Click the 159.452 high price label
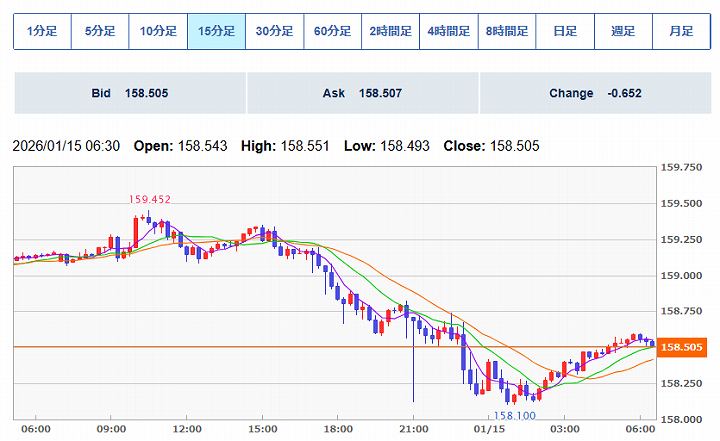This screenshot has width=720, height=441. [149, 199]
